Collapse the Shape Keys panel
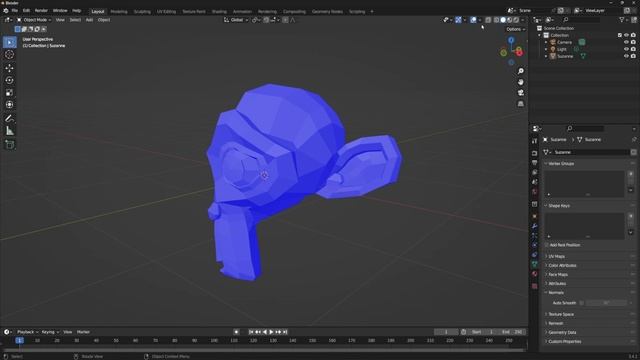 (x=559, y=206)
